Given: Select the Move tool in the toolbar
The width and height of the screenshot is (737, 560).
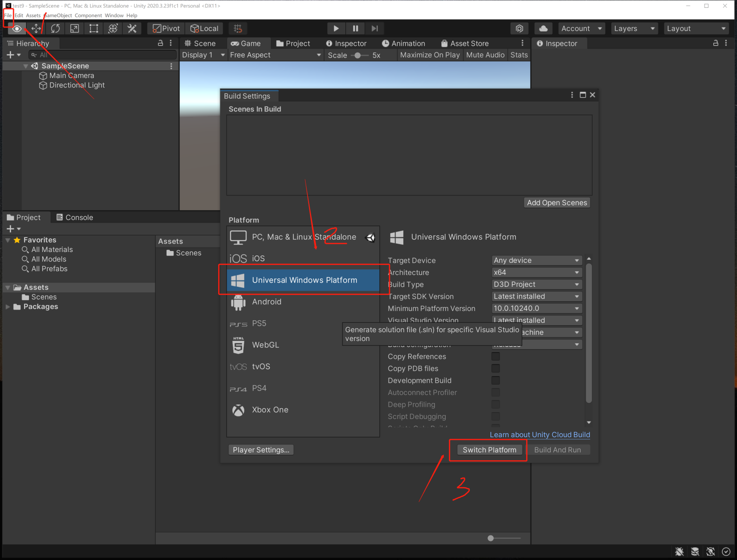Looking at the screenshot, I should coord(36,28).
